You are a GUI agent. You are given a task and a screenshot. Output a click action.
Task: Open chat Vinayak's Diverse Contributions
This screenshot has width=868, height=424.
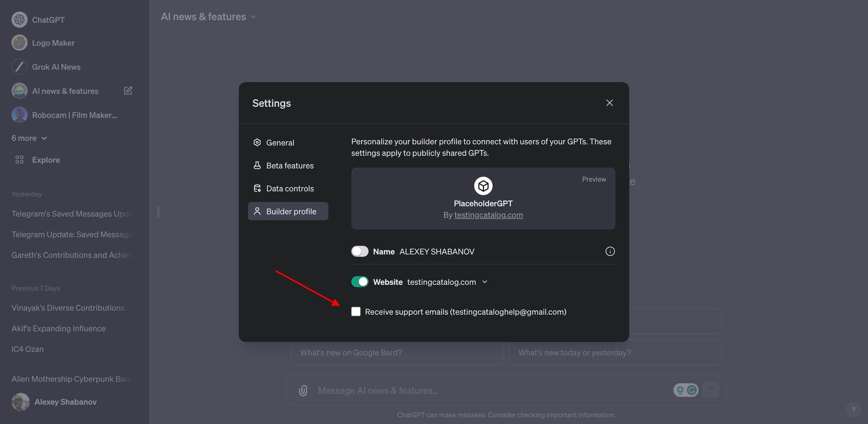tap(68, 308)
